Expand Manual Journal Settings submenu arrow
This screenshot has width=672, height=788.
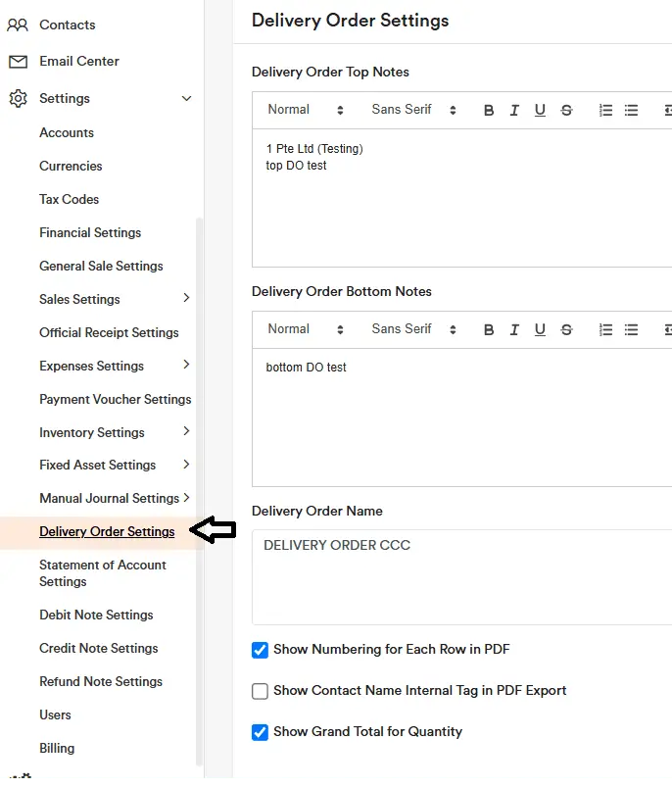pyautogui.click(x=186, y=498)
